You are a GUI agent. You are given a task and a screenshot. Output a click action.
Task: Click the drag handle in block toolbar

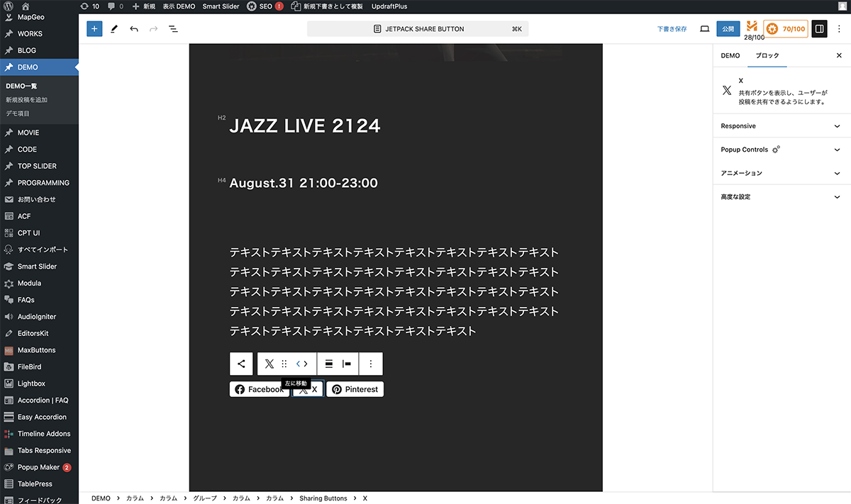[284, 364]
